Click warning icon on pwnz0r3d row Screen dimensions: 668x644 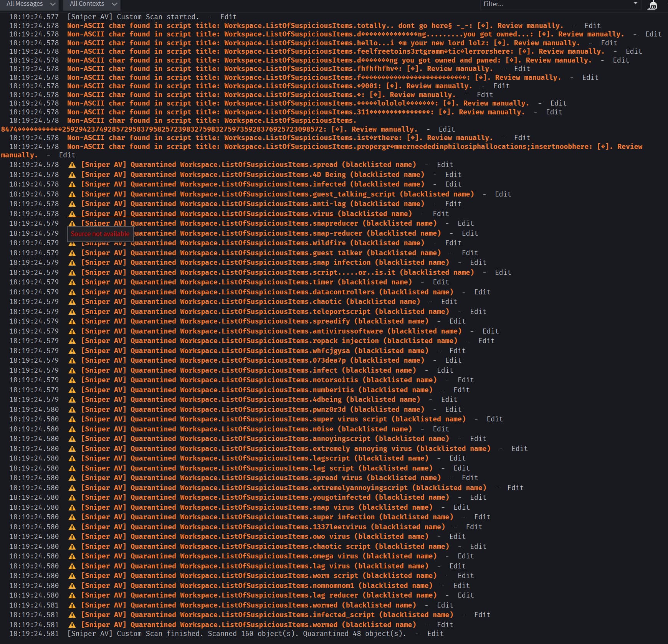(x=72, y=410)
